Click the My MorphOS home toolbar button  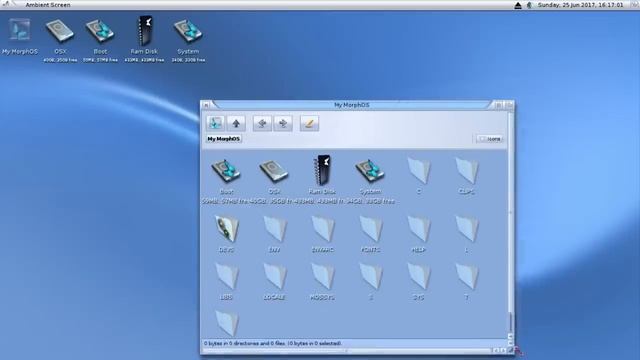pos(215,123)
